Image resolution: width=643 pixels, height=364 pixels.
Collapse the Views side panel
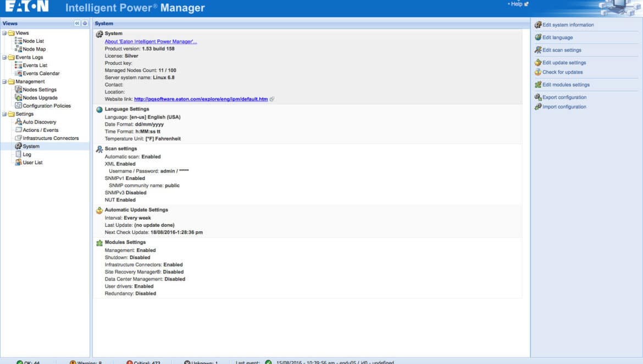77,24
